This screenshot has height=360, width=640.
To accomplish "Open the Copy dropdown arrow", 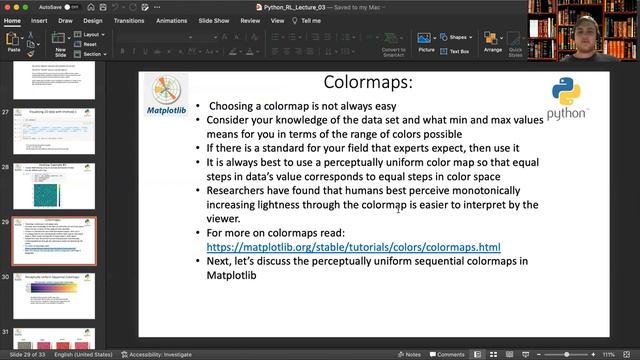I will click(38, 44).
